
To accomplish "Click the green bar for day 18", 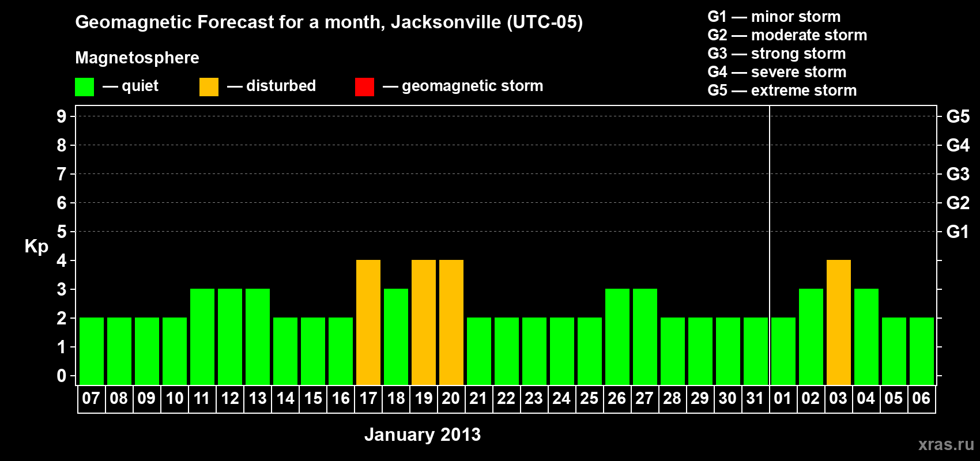I will (396, 337).
